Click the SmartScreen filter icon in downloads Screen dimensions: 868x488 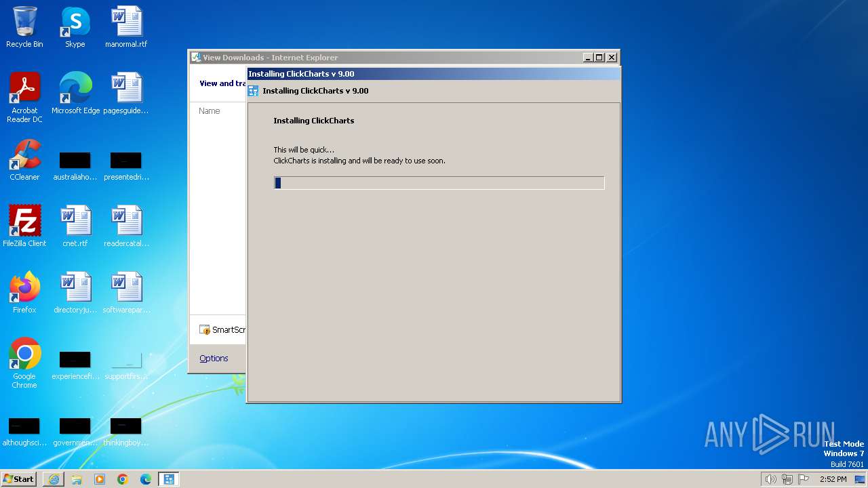pyautogui.click(x=205, y=330)
